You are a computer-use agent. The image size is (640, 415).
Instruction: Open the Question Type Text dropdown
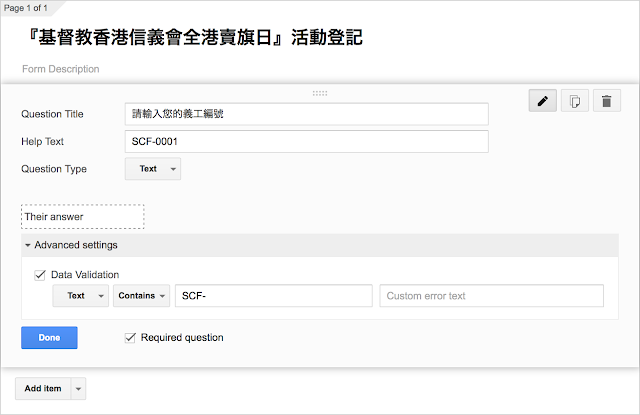click(153, 169)
